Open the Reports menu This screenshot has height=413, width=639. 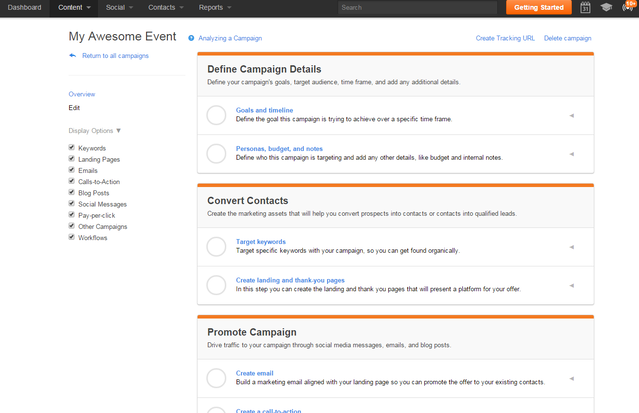coord(215,8)
